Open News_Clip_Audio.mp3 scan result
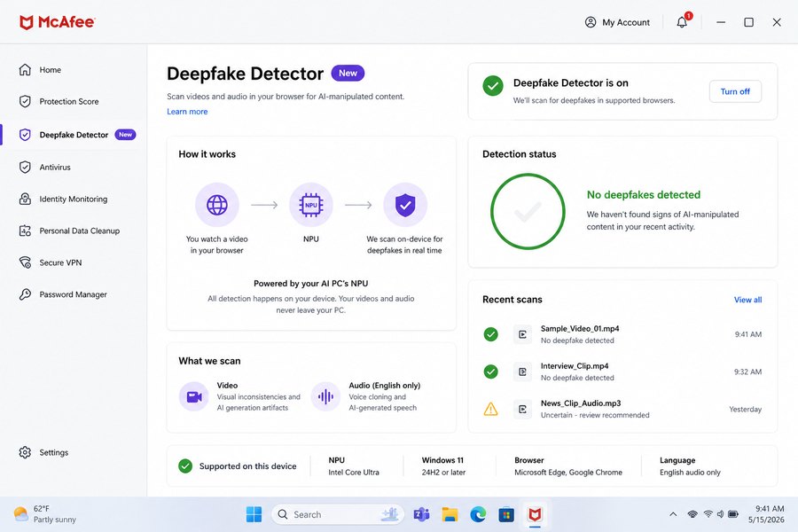Viewport: 798px width, 532px height. click(x=622, y=409)
